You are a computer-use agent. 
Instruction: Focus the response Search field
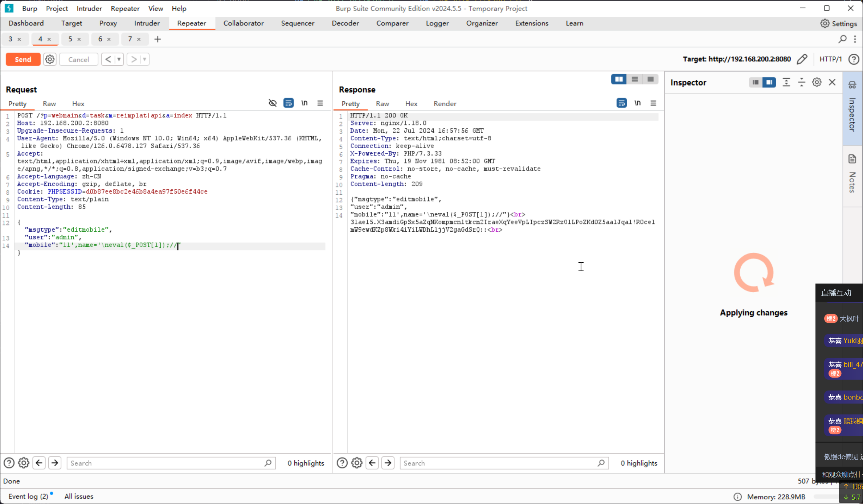pyautogui.click(x=504, y=463)
